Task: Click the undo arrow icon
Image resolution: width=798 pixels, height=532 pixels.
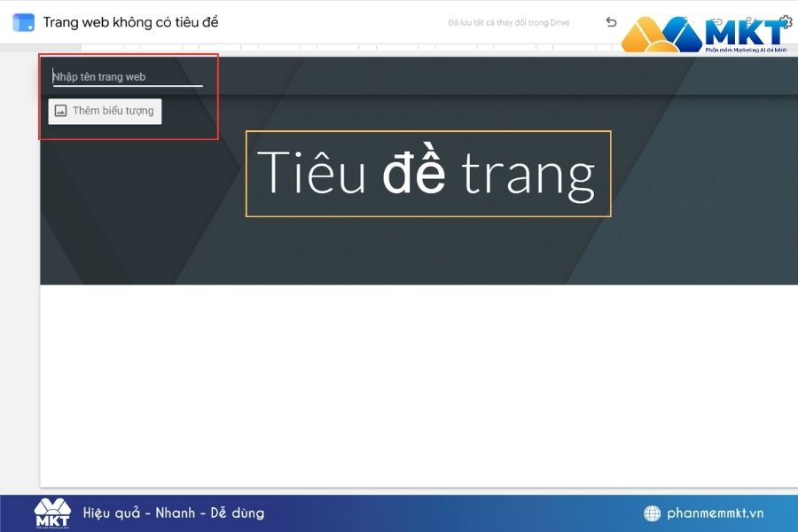Action: click(x=611, y=22)
